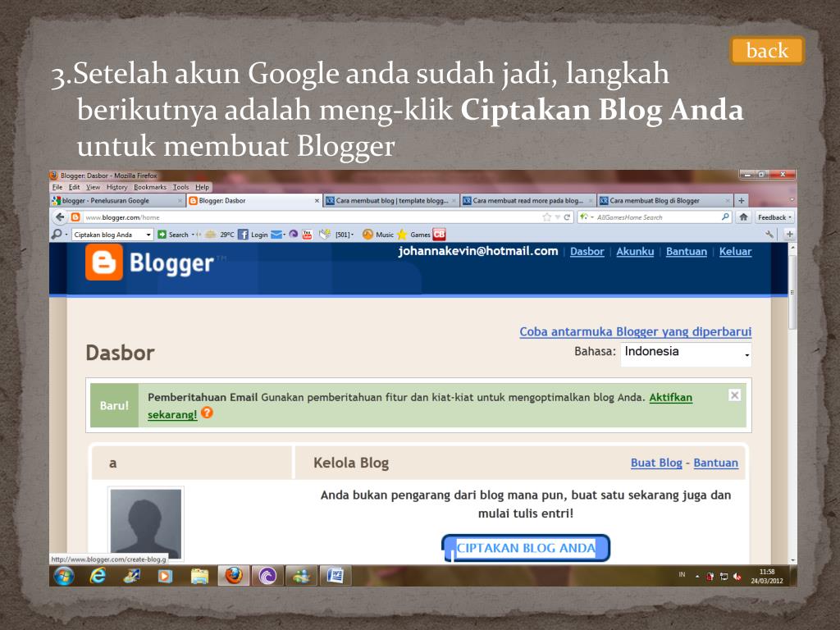Open the Bahasa Indonesia language dropdown

(x=686, y=354)
